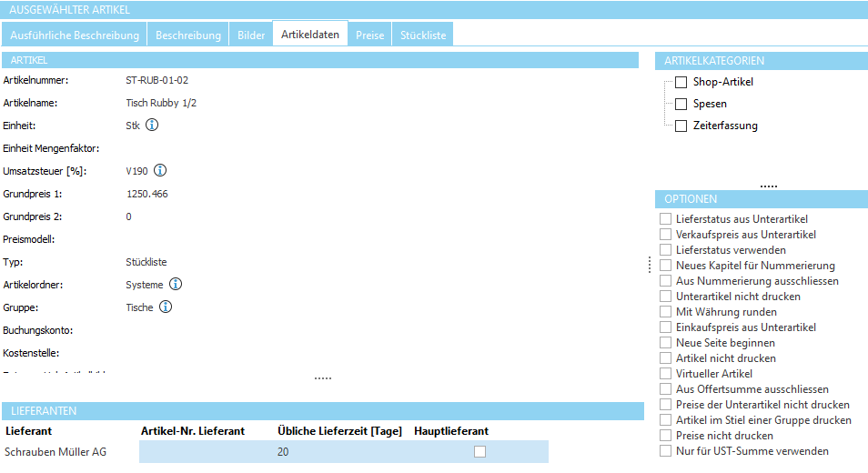This screenshot has height=473, width=868.
Task: Click the Übliche Lieferzeit value 20
Action: pos(283,451)
